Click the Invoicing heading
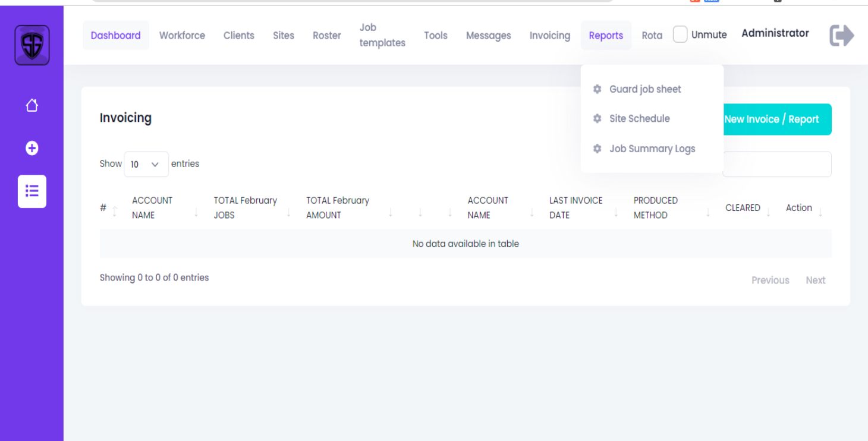Viewport: 868px width, 441px height. (125, 118)
